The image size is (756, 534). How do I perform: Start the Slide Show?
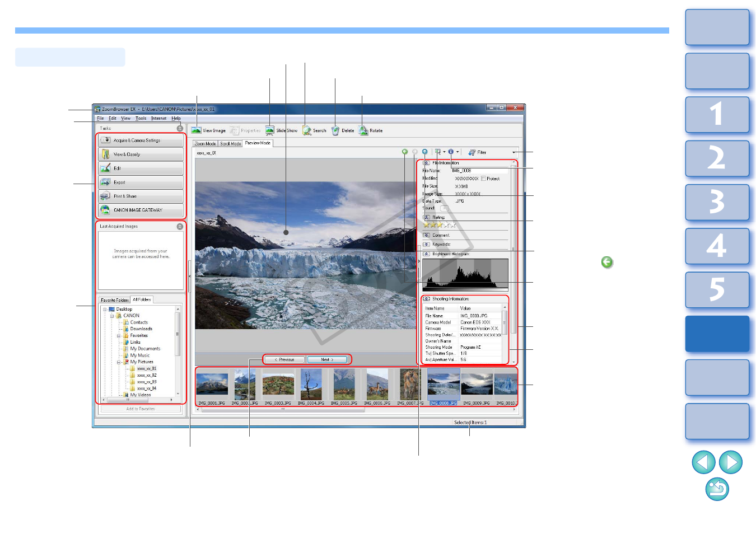282,130
